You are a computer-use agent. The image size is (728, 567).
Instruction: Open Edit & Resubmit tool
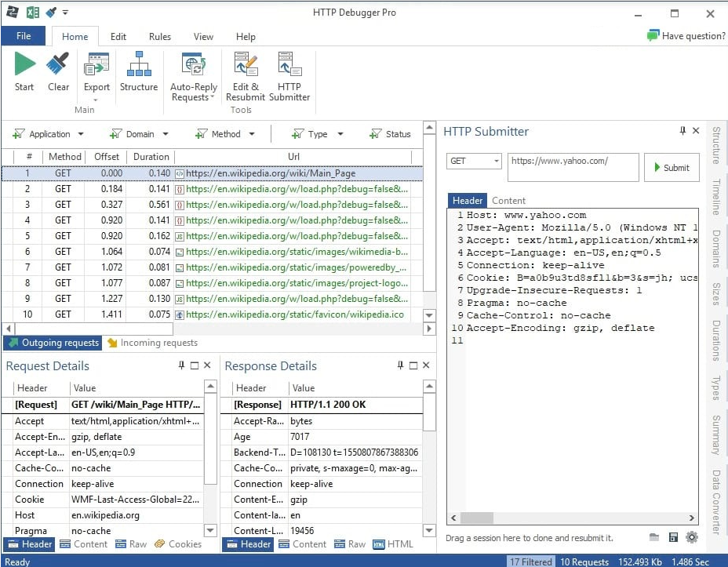(x=246, y=65)
